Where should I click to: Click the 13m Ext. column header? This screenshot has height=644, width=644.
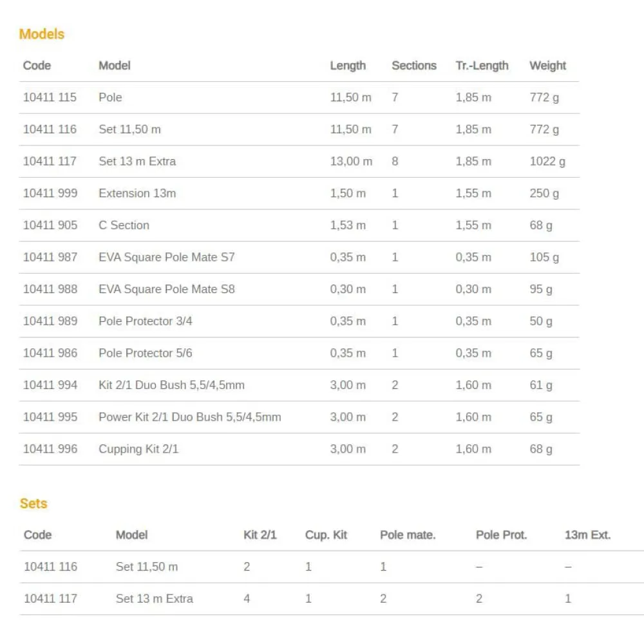click(587, 535)
